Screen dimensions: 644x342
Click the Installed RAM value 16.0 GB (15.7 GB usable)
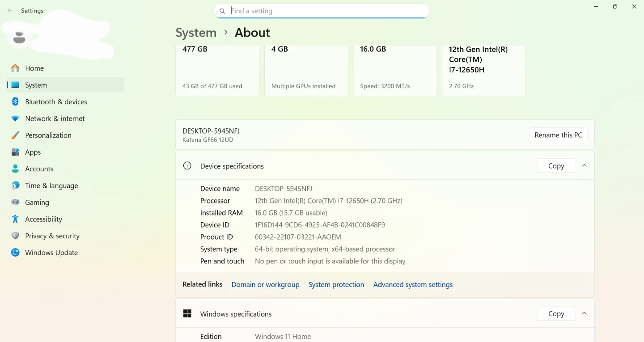point(291,213)
